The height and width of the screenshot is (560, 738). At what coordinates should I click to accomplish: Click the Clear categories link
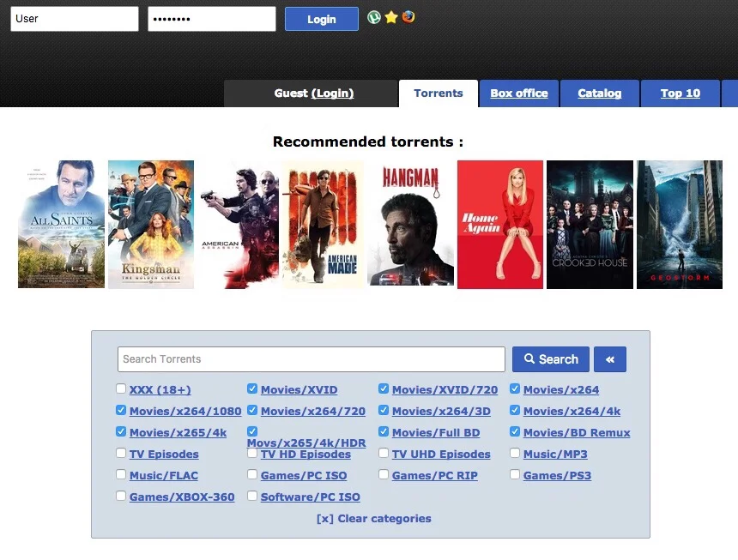373,519
